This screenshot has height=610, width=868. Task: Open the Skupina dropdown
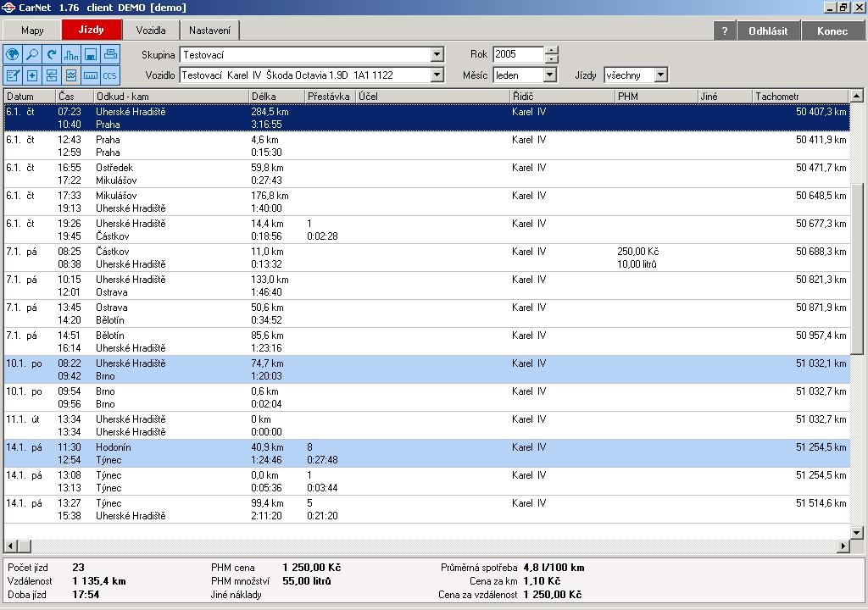437,54
